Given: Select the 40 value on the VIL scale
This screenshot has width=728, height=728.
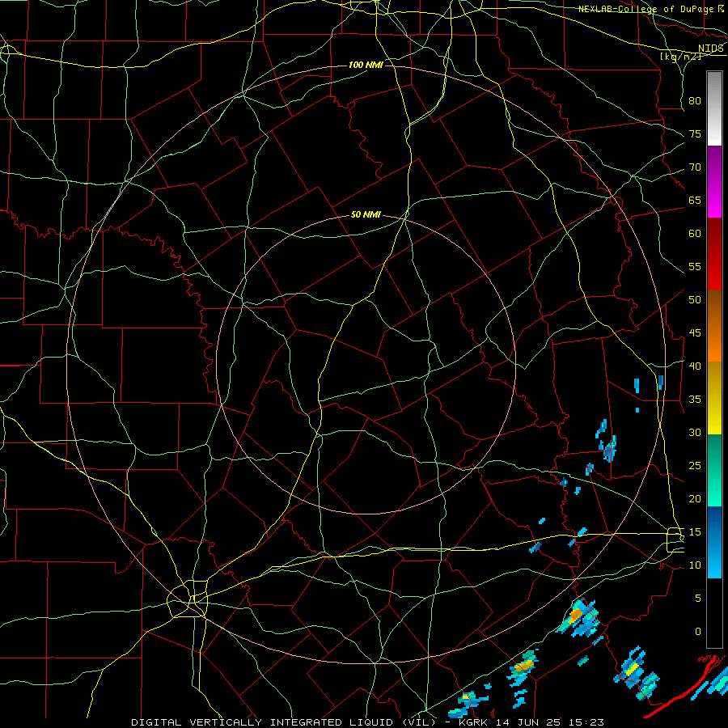Looking at the screenshot, I should point(695,366).
